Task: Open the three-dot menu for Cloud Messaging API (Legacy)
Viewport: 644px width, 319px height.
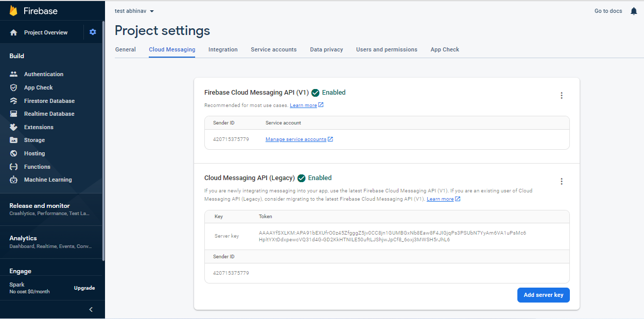Action: (562, 181)
